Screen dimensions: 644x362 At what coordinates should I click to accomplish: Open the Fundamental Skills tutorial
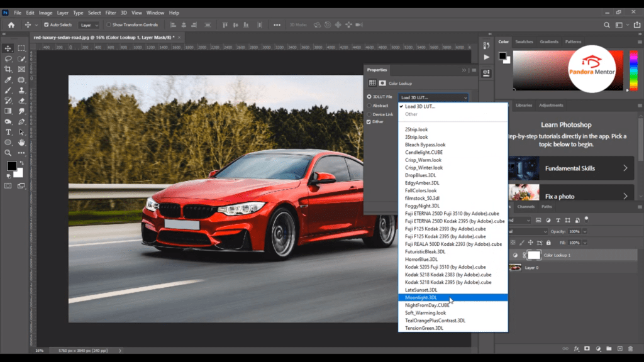tap(569, 168)
